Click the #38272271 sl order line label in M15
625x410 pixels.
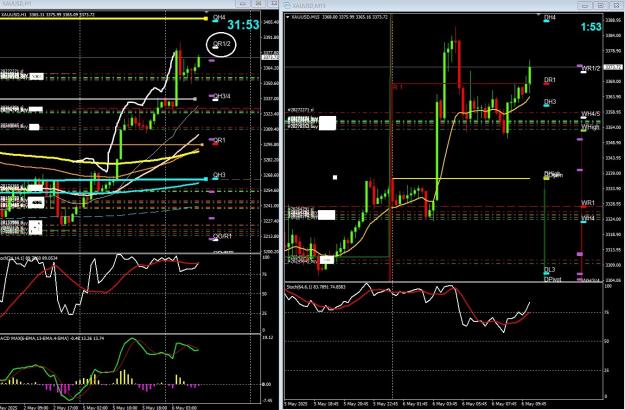pos(301,109)
